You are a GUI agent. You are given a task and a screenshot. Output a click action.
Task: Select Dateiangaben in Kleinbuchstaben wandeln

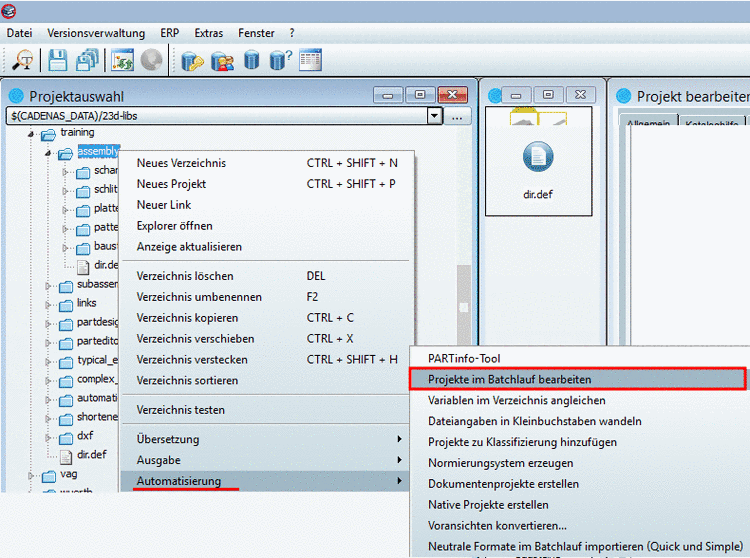580,422
